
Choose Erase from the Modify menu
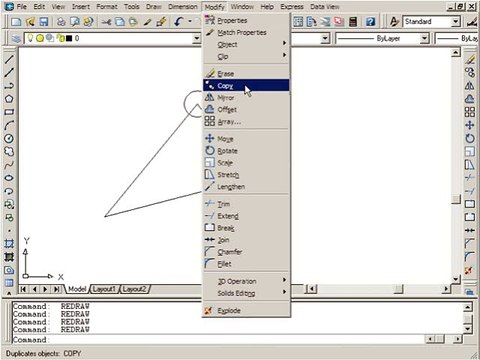[x=246, y=73]
